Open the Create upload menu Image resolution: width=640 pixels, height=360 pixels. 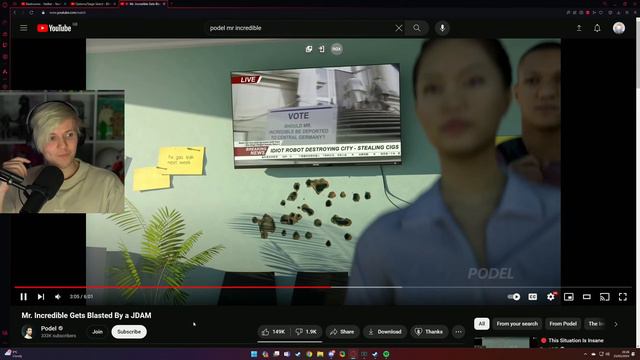click(x=579, y=28)
